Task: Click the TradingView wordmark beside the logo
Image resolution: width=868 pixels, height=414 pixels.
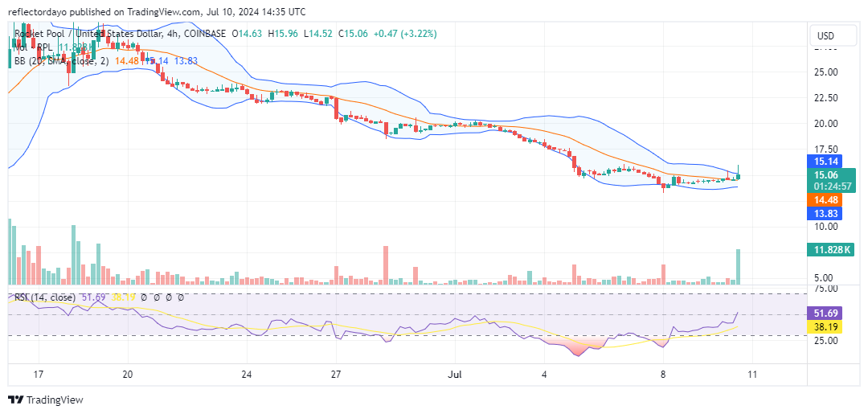Action: click(x=55, y=400)
